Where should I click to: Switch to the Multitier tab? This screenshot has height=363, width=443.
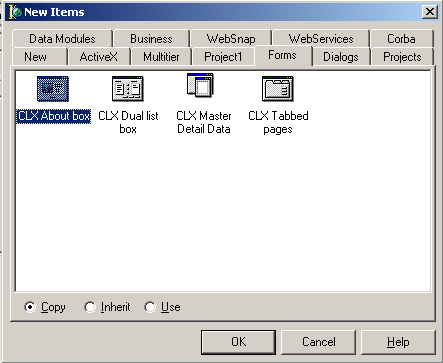click(161, 57)
